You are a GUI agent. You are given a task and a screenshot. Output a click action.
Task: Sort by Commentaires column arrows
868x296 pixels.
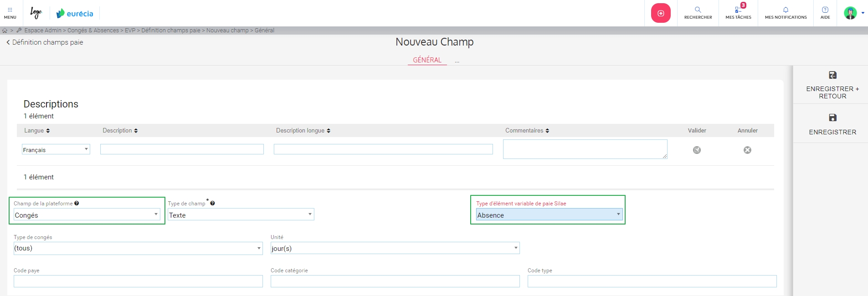click(547, 131)
